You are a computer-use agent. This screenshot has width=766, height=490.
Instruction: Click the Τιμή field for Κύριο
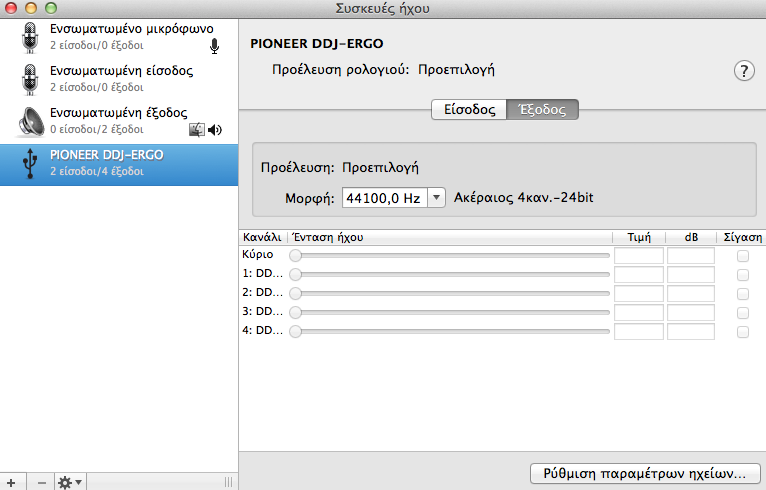(x=638, y=256)
